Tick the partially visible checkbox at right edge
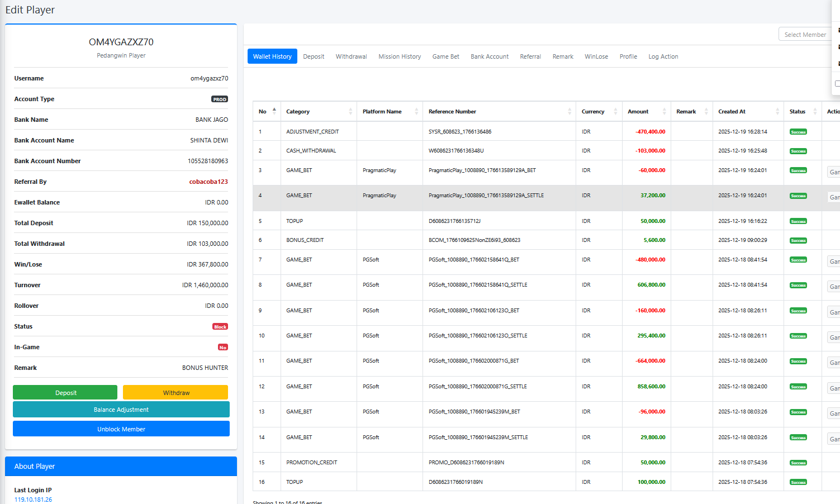Screen dimensions: 840x504 tap(837, 84)
